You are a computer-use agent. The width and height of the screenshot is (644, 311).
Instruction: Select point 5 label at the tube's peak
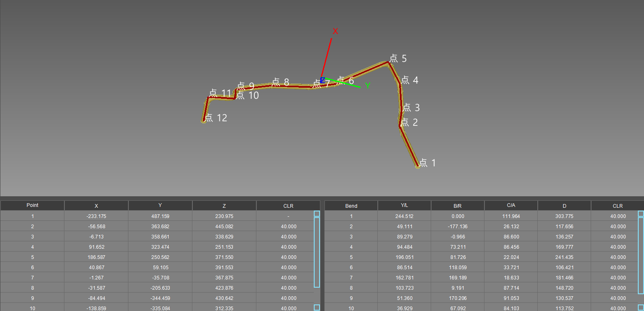click(x=398, y=59)
